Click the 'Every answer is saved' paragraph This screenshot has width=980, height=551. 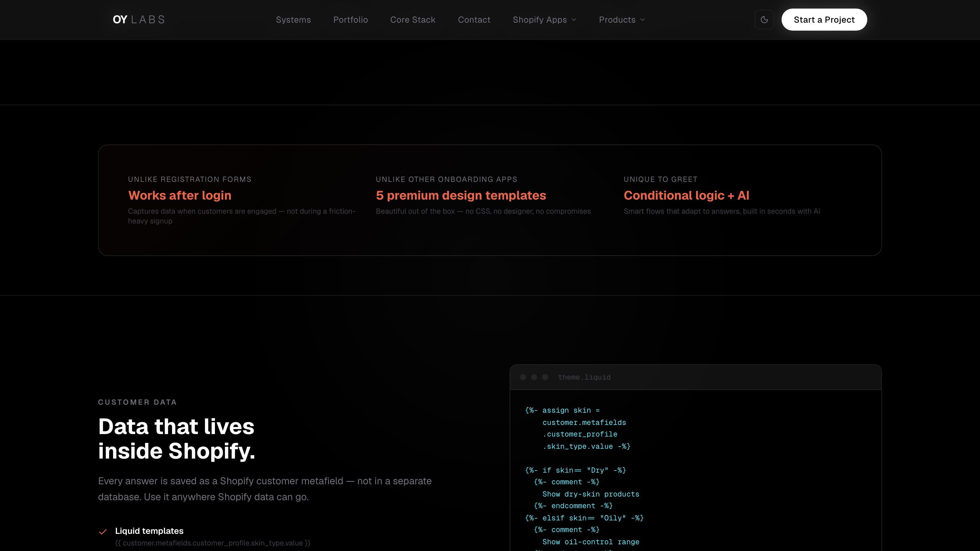click(265, 489)
